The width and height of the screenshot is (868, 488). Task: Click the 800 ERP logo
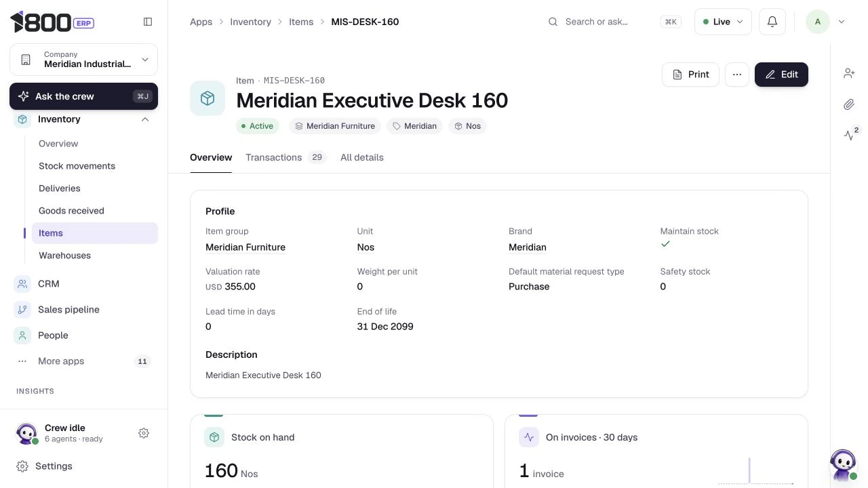click(52, 22)
